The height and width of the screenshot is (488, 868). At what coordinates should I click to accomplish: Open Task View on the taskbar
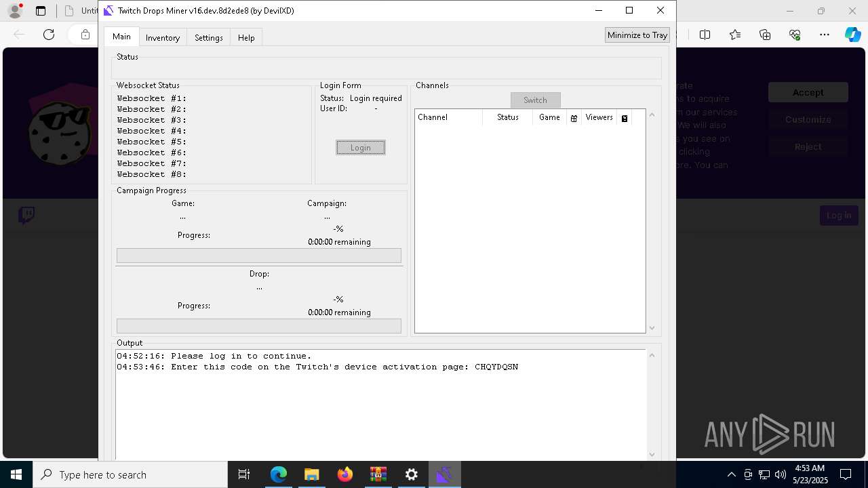244,474
